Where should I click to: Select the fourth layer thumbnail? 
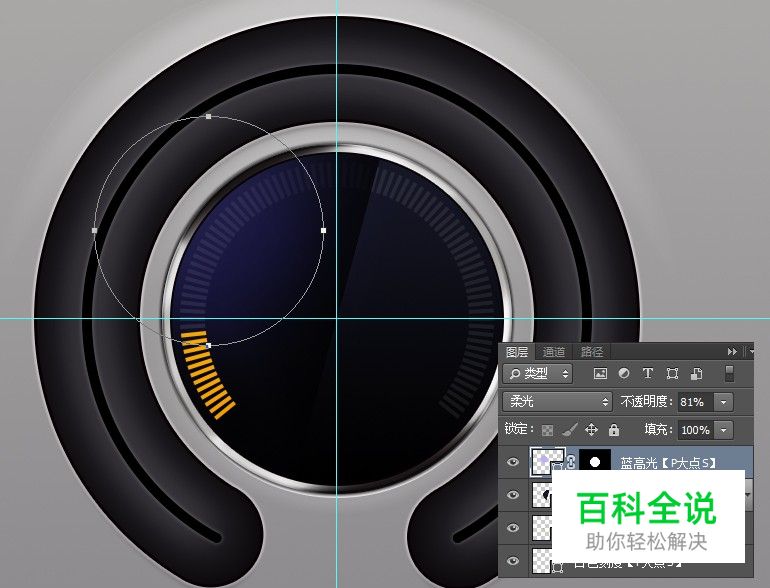tap(542, 561)
